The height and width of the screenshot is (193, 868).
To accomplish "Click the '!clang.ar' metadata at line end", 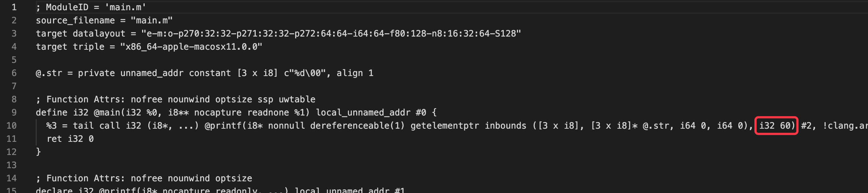I will tap(845, 126).
